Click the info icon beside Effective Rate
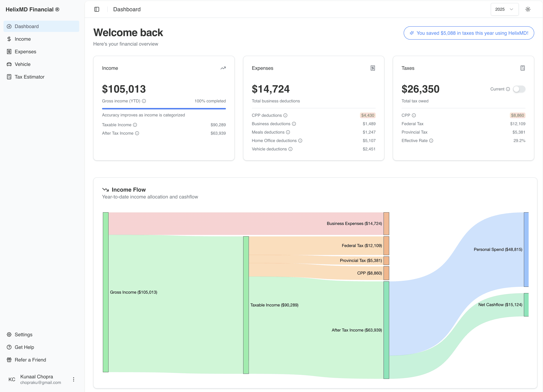The height and width of the screenshot is (392, 543). coord(431,141)
